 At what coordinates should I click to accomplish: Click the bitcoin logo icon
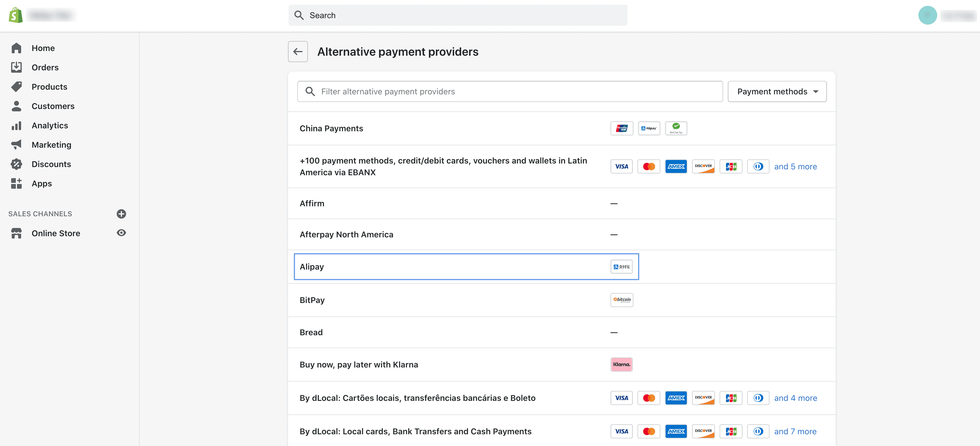(x=622, y=300)
